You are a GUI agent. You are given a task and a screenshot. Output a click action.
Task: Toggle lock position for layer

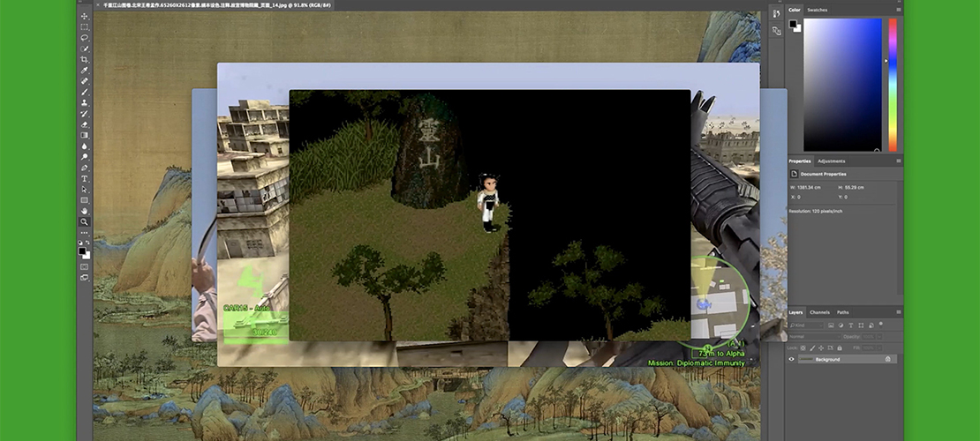point(820,348)
